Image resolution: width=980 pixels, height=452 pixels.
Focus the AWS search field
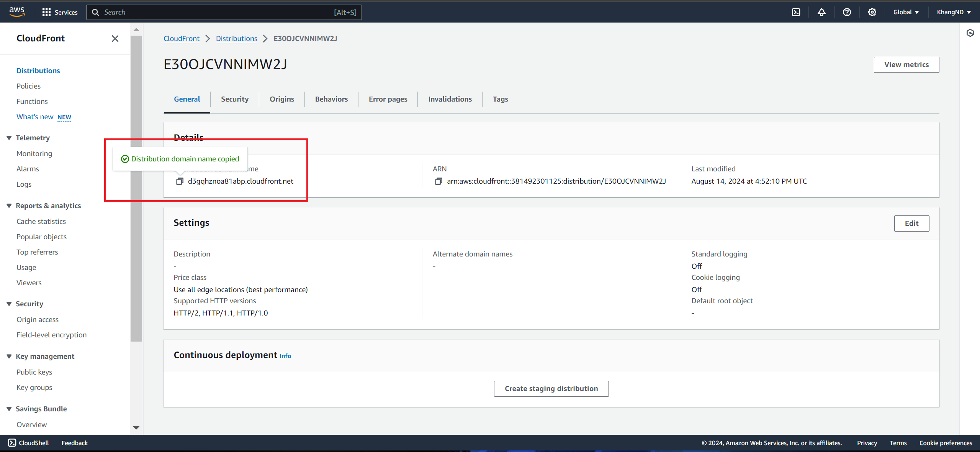(224, 12)
